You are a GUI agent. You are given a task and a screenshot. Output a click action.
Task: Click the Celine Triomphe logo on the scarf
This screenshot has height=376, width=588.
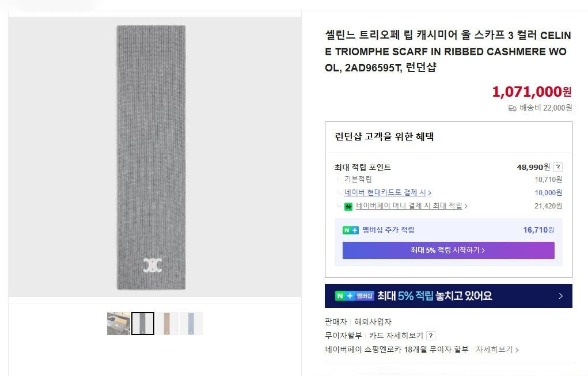152,265
